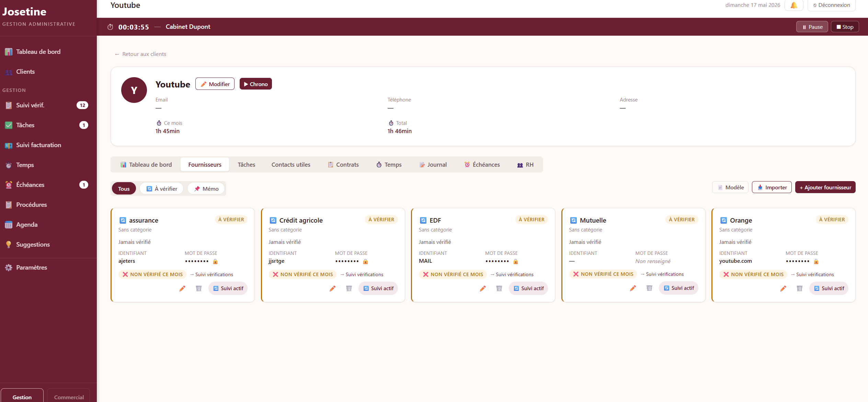The height and width of the screenshot is (402, 868).
Task: Open the client Tableau de bord tab
Action: 146,165
